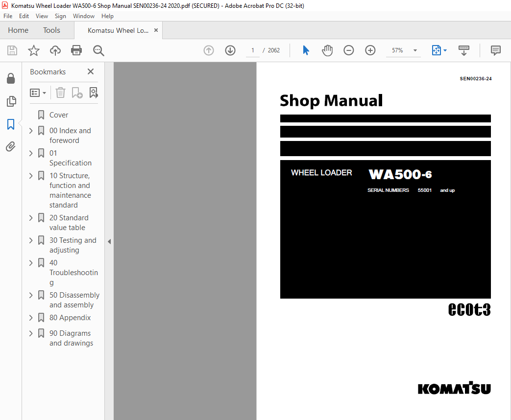511x420 pixels.
Task: Open bookmark options dropdown menu
Action: (38, 93)
